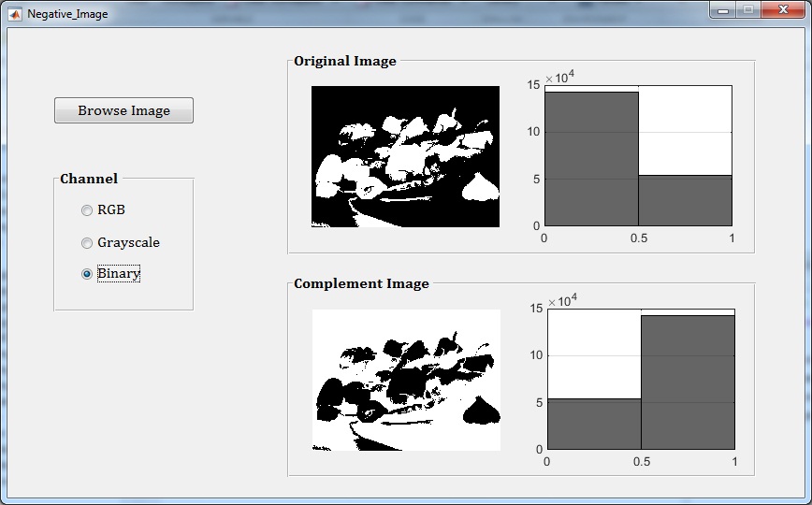The height and width of the screenshot is (505, 812).
Task: Click the Negative_Image window title text
Action: point(67,14)
